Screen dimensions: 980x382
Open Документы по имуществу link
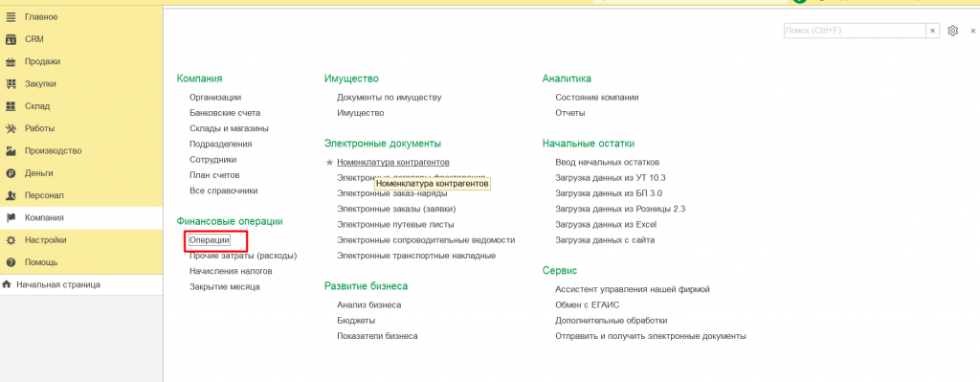pyautogui.click(x=390, y=98)
